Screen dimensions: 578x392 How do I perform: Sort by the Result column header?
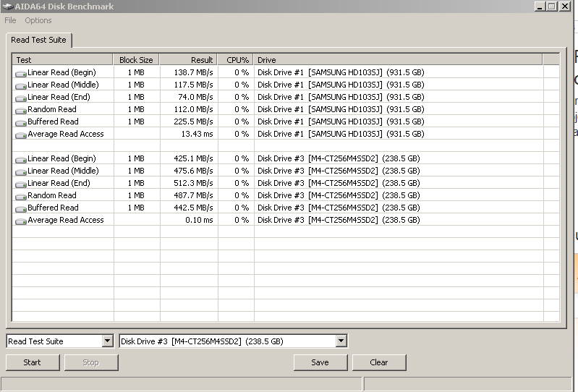[x=188, y=60]
